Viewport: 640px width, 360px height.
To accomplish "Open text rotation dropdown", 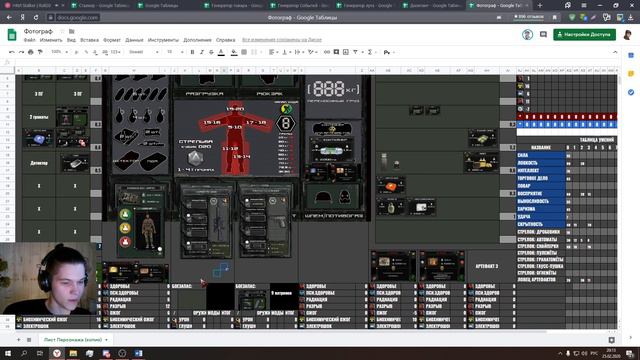I will click(313, 52).
